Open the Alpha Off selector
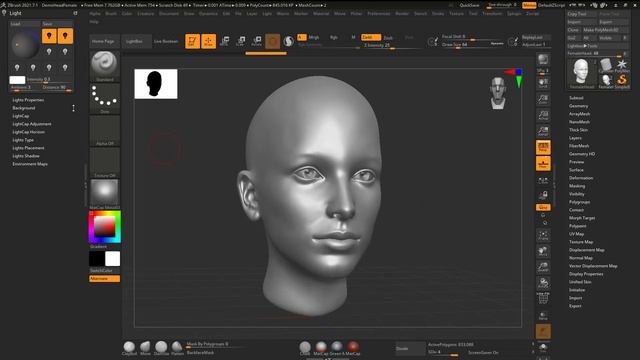This screenshot has width=640, height=360. [x=104, y=131]
